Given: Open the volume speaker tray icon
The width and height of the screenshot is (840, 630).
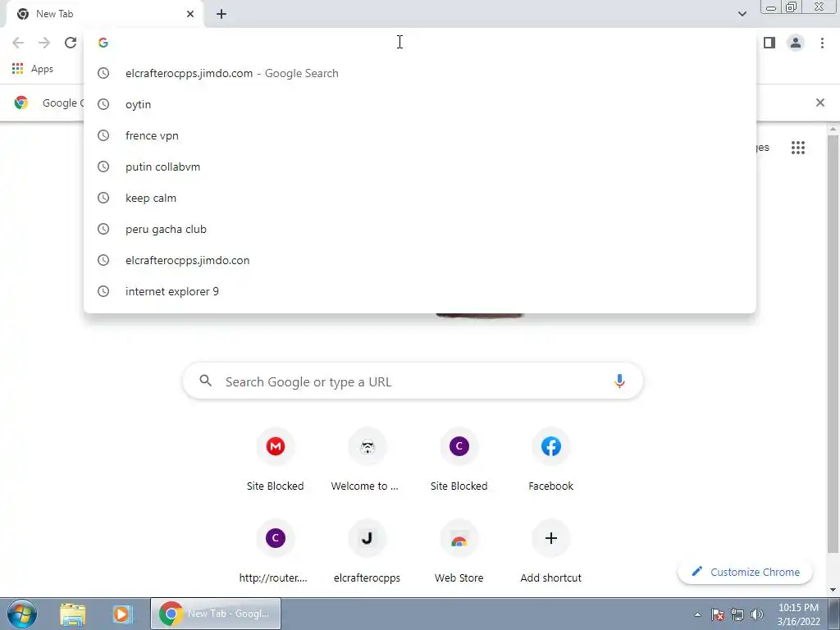Looking at the screenshot, I should coord(757,614).
